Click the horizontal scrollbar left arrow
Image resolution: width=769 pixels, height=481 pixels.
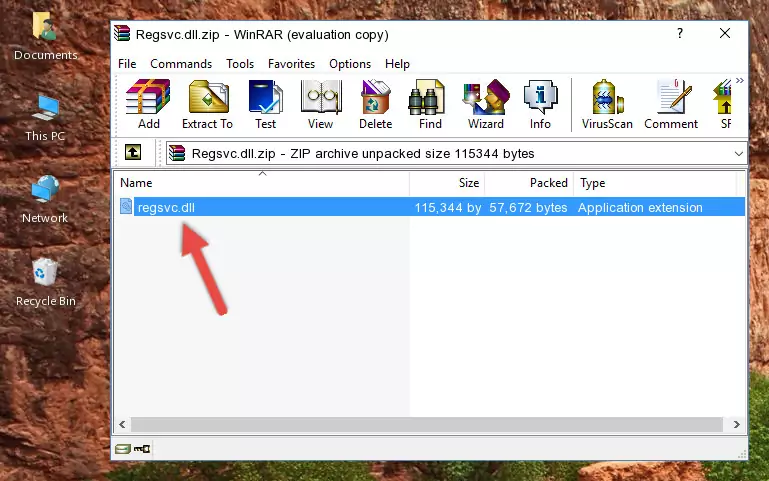[123, 425]
